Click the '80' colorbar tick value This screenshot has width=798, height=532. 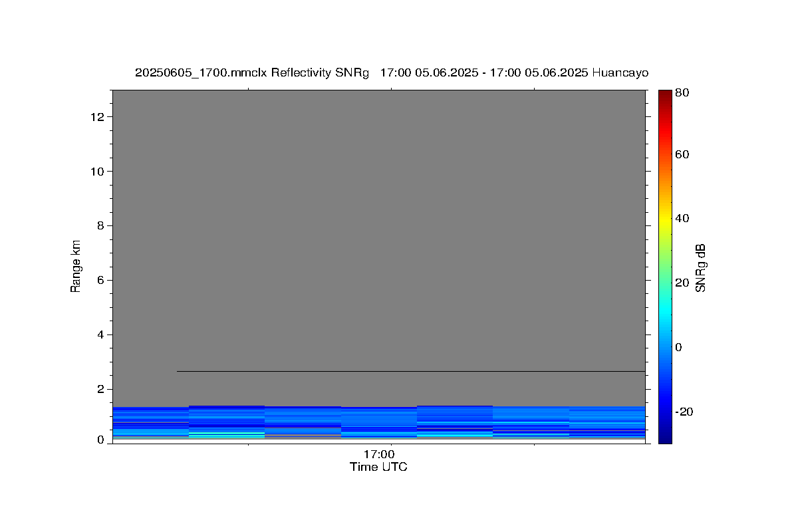tap(682, 93)
